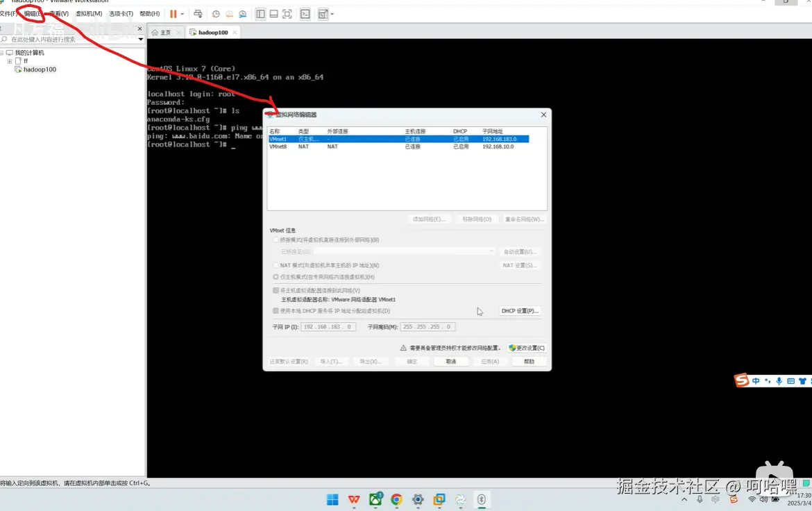Open the 虚拟机(M) menu

(x=89, y=13)
